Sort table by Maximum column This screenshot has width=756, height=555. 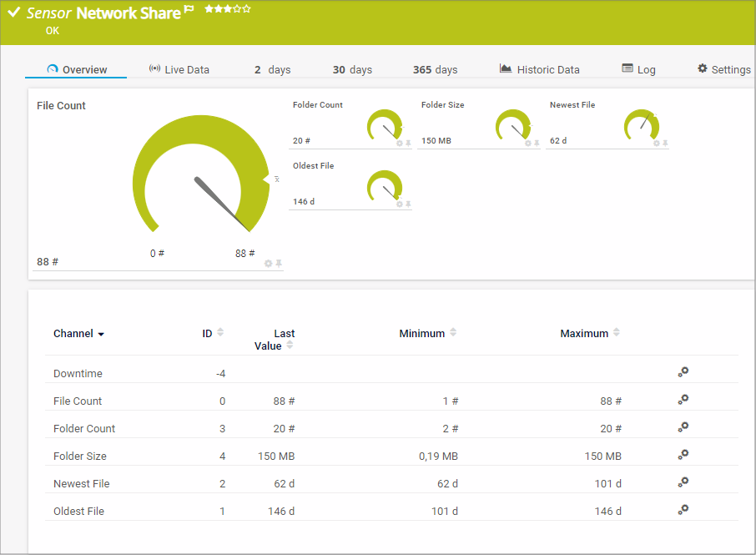click(617, 332)
